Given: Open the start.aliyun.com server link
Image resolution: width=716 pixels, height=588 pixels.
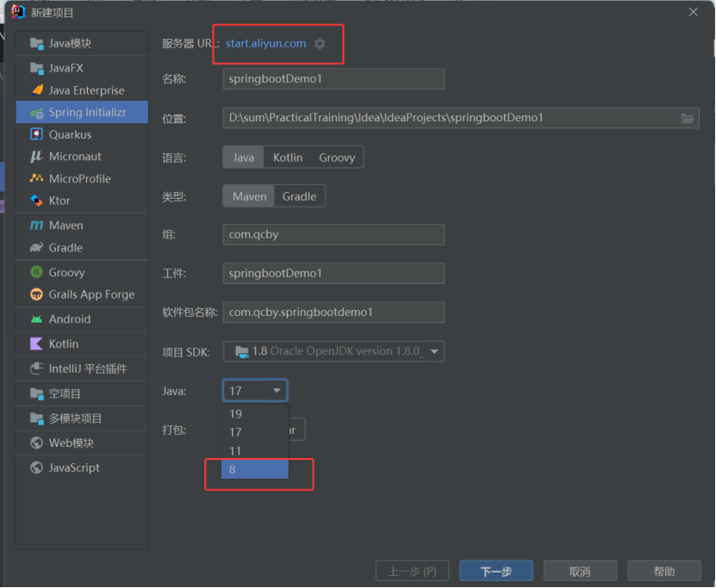Looking at the screenshot, I should tap(265, 43).
